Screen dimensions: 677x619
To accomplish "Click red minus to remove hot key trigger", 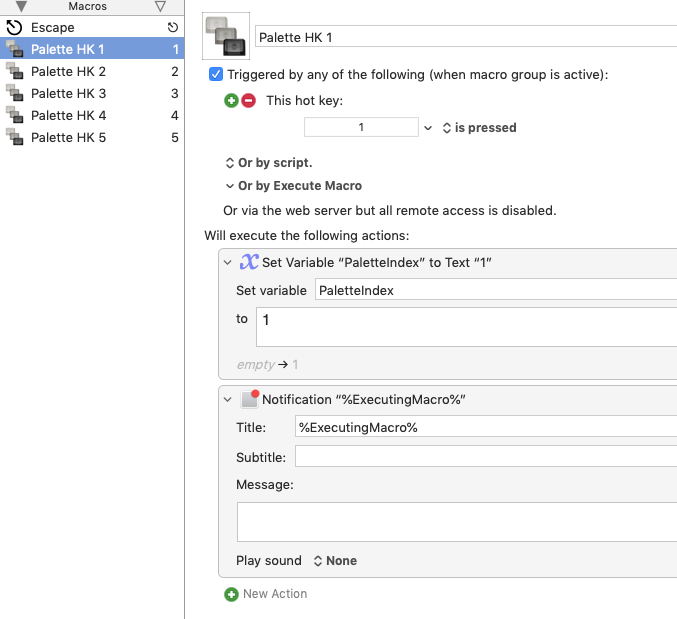I will 248,101.
